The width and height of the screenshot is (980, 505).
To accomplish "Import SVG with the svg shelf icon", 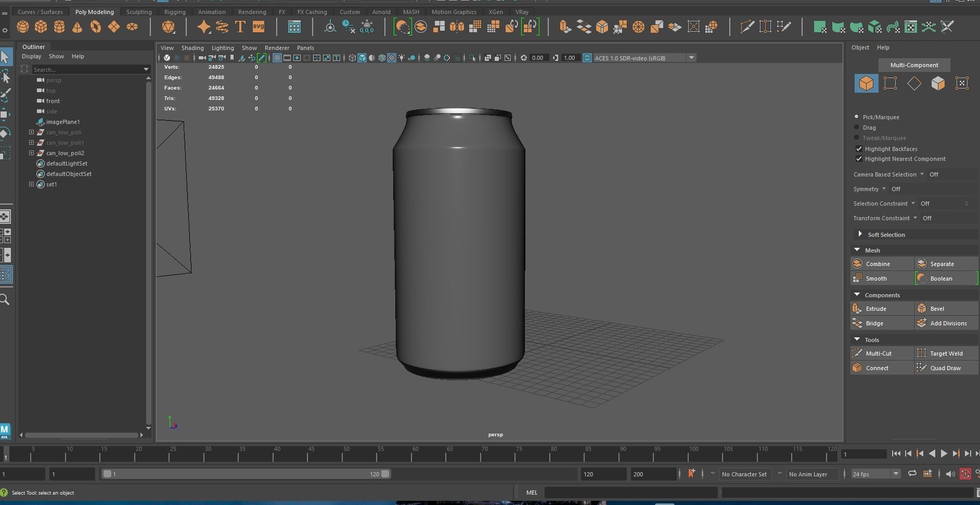I will (x=259, y=27).
